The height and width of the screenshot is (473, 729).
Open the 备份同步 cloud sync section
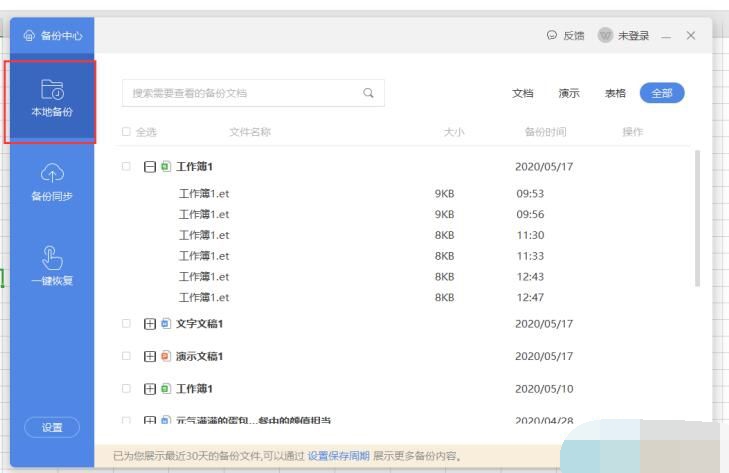[x=50, y=182]
